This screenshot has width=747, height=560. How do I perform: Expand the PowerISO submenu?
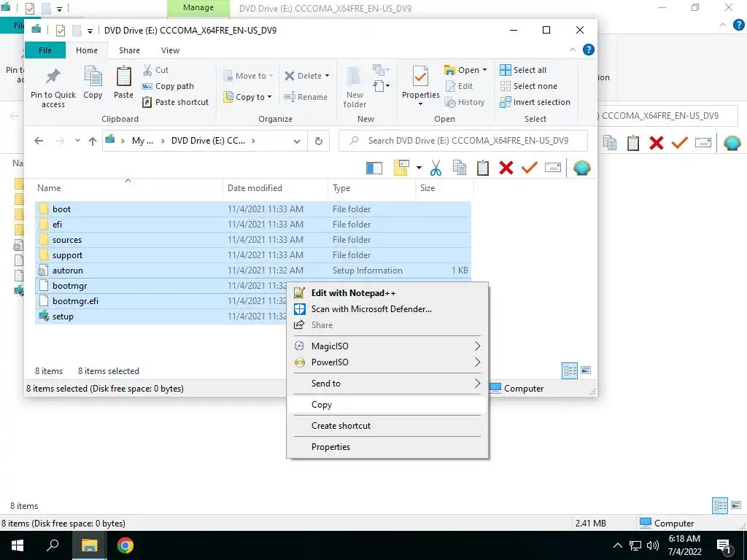pos(387,362)
